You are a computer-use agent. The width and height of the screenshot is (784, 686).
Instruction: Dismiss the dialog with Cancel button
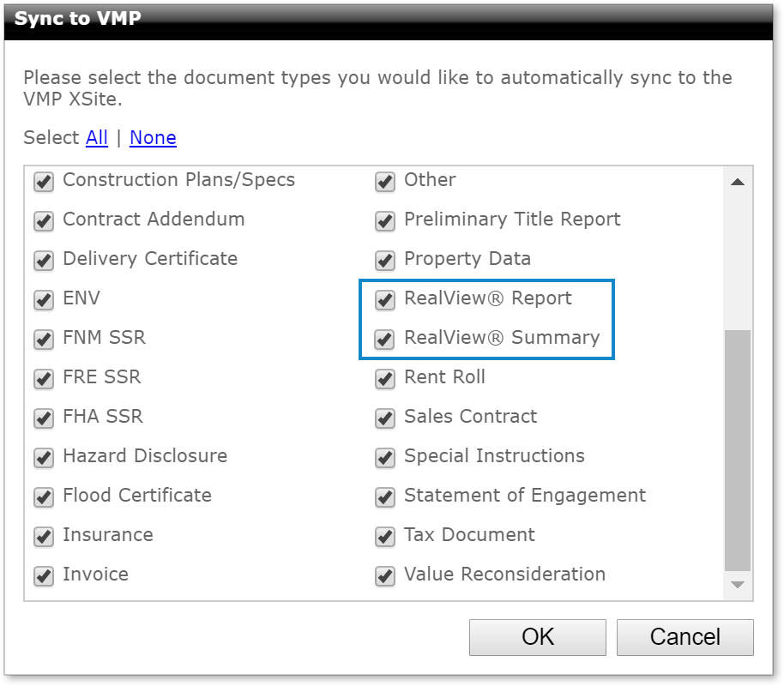[685, 637]
